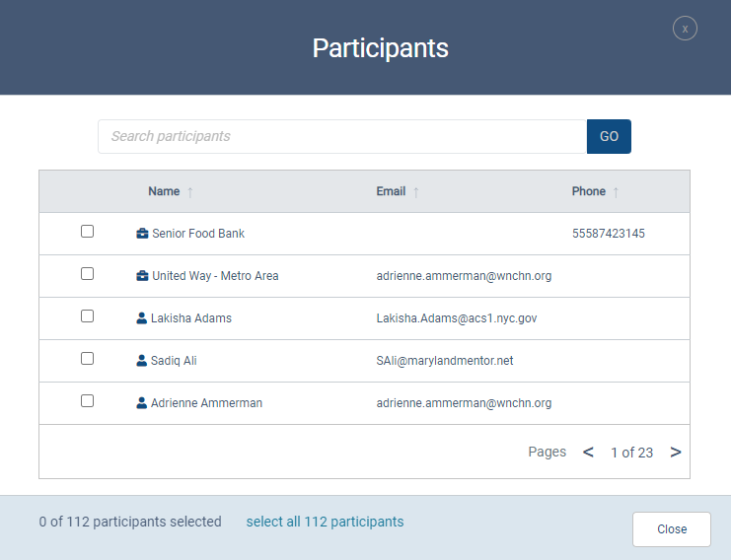Focus the Search participants field

[x=342, y=136]
